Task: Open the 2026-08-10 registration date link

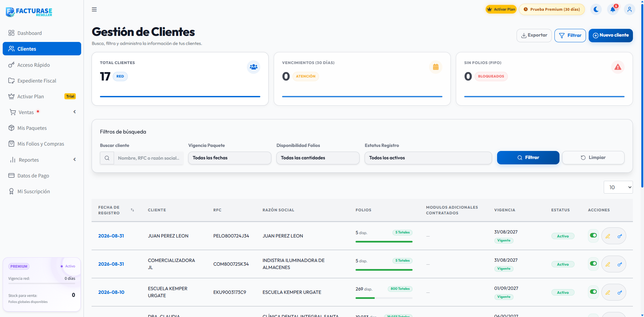Action: (x=111, y=292)
